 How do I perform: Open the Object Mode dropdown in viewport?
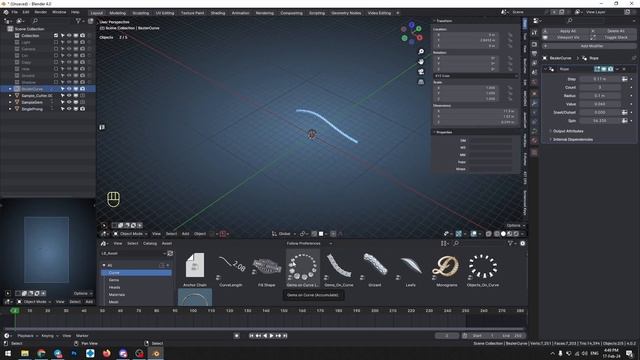(x=131, y=234)
